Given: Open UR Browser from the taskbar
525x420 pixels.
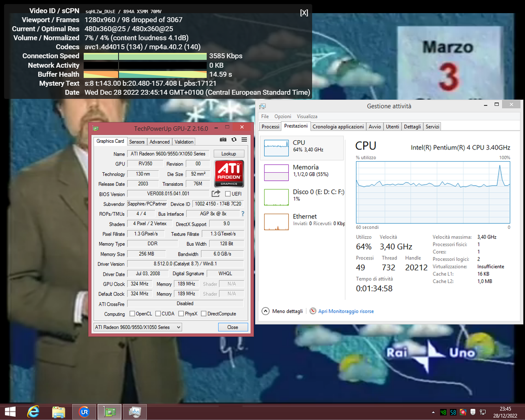Looking at the screenshot, I should [84, 412].
